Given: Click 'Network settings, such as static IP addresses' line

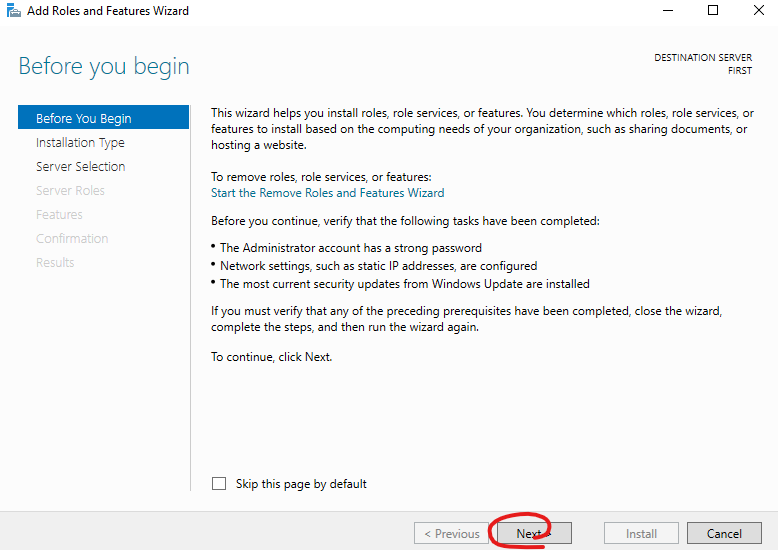Looking at the screenshot, I should (x=379, y=266).
